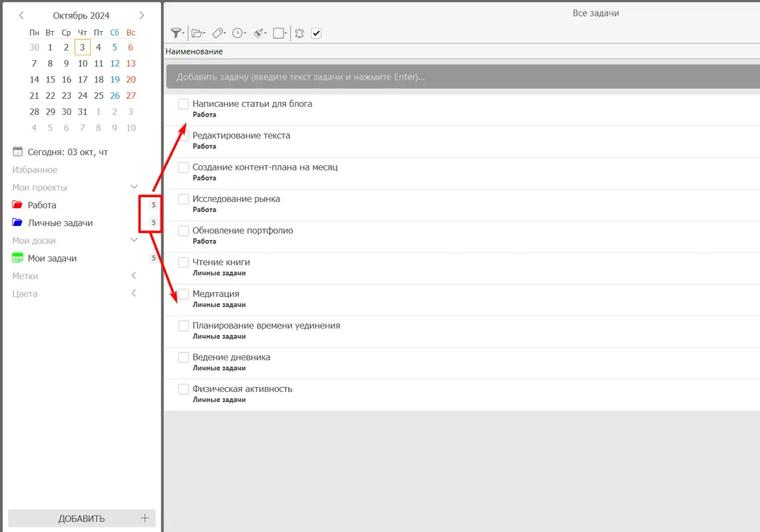This screenshot has width=760, height=532.
Task: Click the clock date icon in toolbar
Action: point(238,34)
